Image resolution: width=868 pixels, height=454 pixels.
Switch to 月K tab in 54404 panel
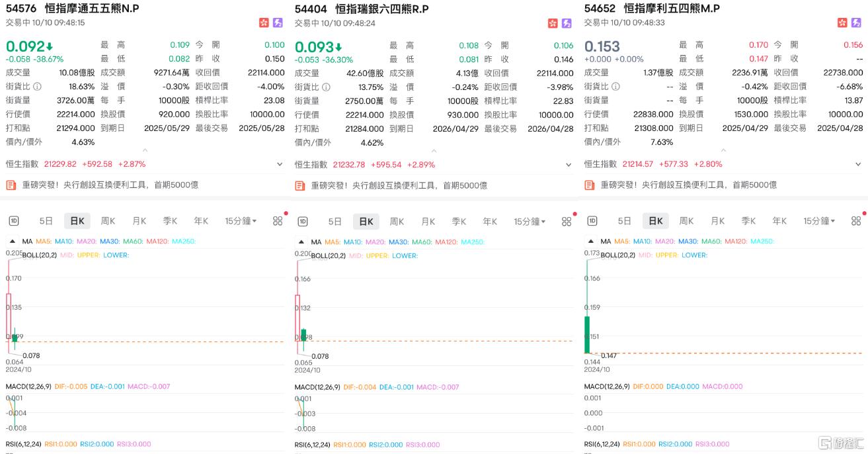click(x=428, y=221)
